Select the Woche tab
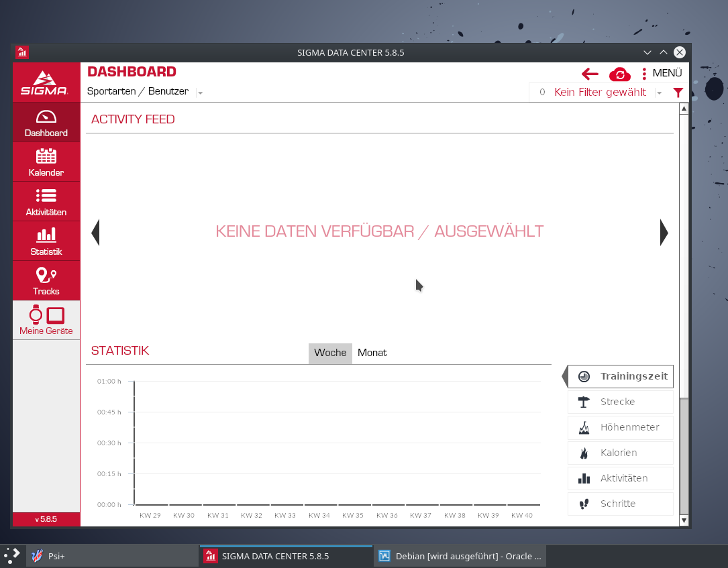The width and height of the screenshot is (728, 568). pos(329,353)
